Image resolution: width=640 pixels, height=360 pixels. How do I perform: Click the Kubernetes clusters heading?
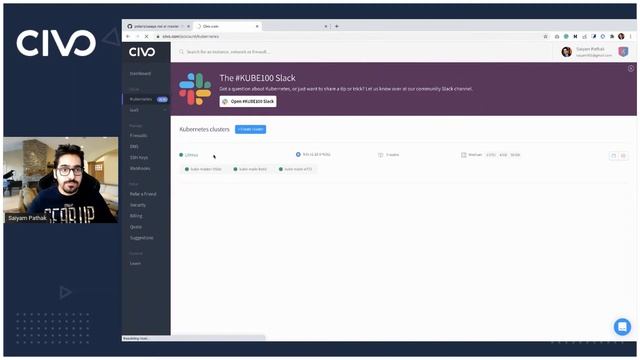[204, 129]
